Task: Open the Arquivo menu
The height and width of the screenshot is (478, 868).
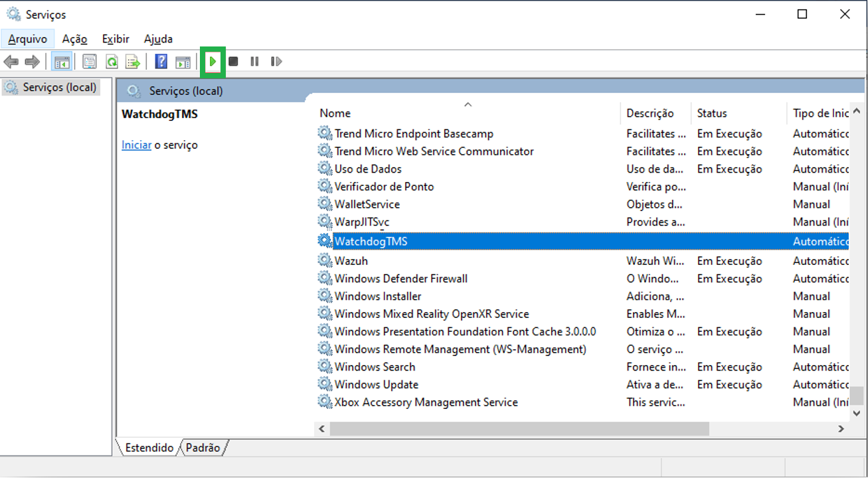Action: point(27,39)
